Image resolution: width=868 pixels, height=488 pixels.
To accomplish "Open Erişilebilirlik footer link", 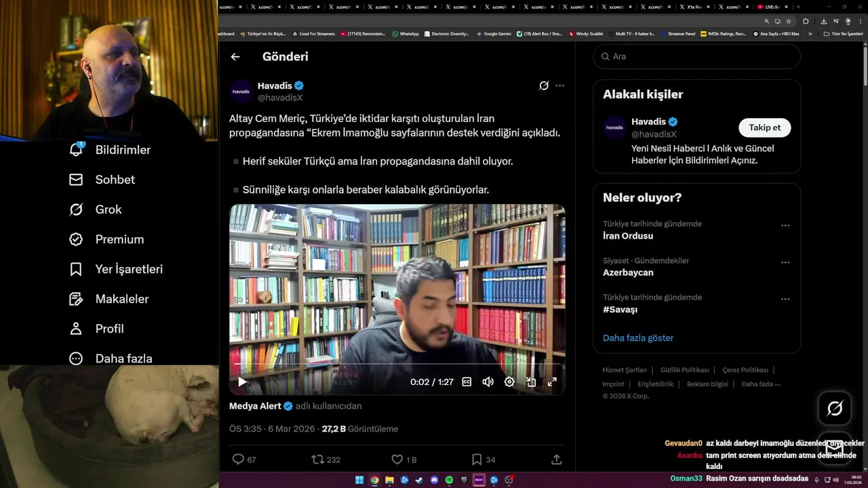I will coord(656,384).
